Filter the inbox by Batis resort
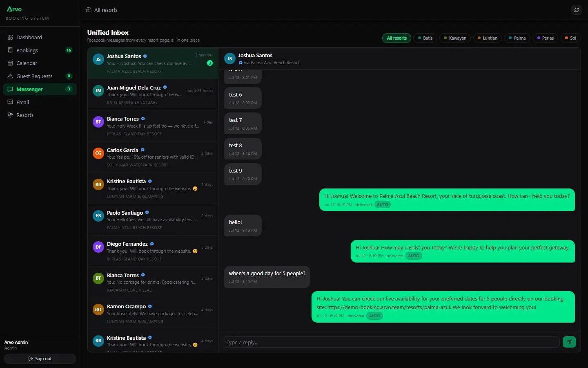The height and width of the screenshot is (368, 588). tap(425, 38)
